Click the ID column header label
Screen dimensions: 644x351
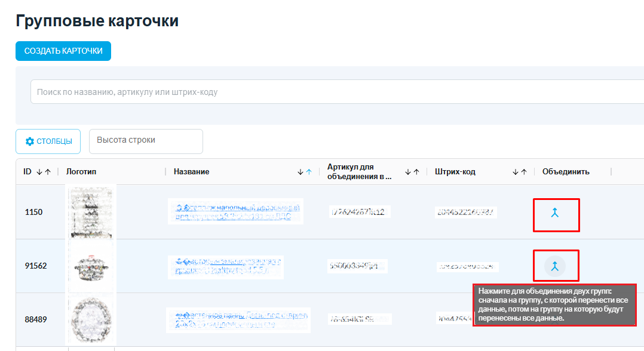[x=27, y=171]
